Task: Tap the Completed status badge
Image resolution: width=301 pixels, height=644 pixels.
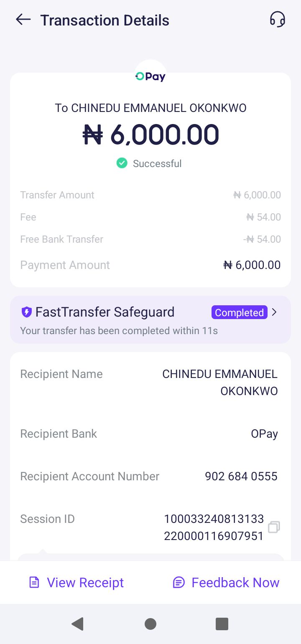Action: pos(239,312)
